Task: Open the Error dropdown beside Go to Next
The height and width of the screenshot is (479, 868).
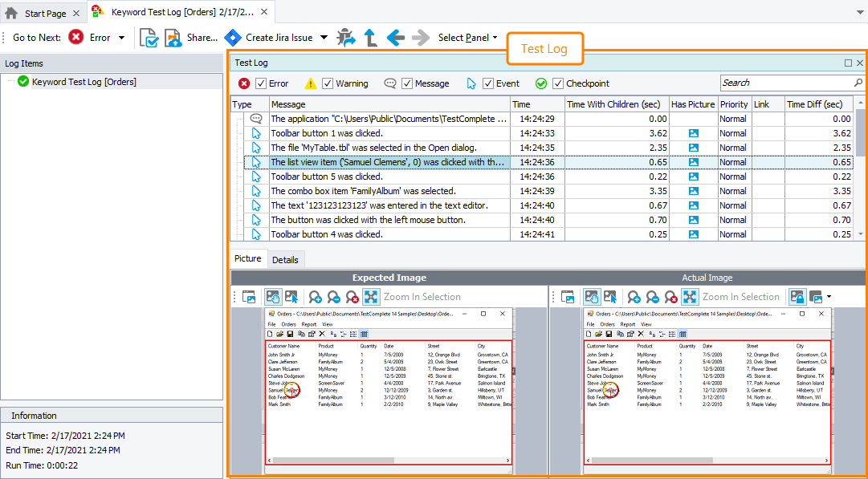Action: click(120, 37)
